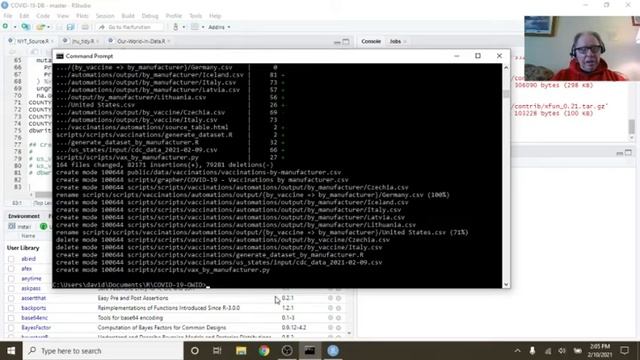Check the afex package checkbox
Image resolution: width=640 pixels, height=360 pixels.
click(11, 269)
